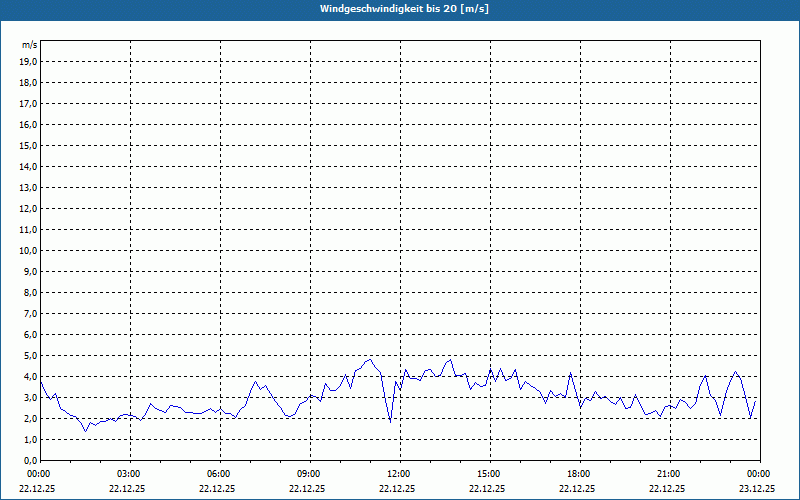The width and height of the screenshot is (800, 500).
Task: Click the sharp line dip just before 12:00
Action: click(390, 421)
